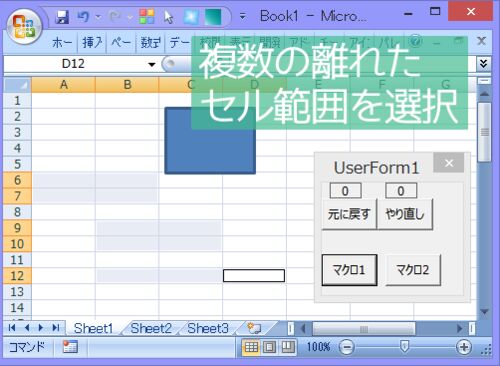Viewport: 500px width, 366px height.
Task: Expand the Name Box dropdown arrow
Action: [152, 64]
